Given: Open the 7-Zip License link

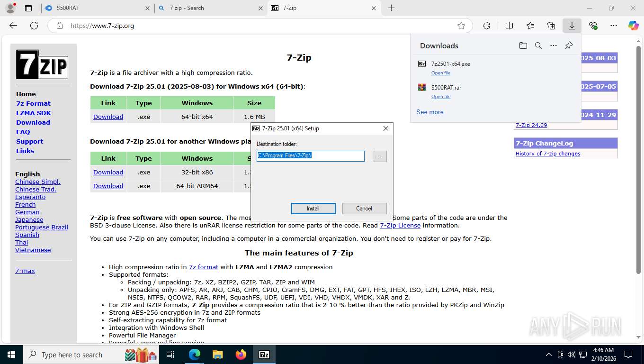Looking at the screenshot, I should [400, 225].
